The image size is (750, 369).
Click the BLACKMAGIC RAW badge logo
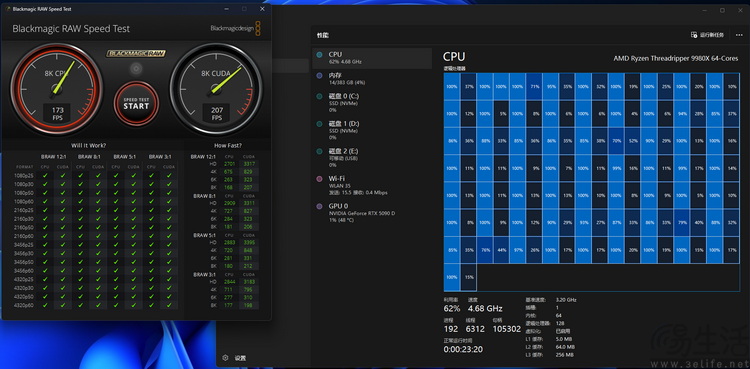click(136, 54)
